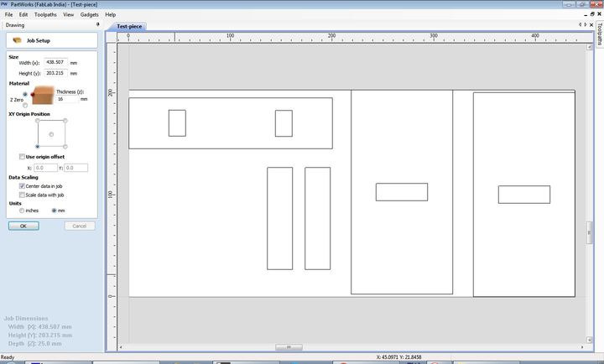The width and height of the screenshot is (604, 364).
Task: Select inches as units
Action: (x=22, y=211)
